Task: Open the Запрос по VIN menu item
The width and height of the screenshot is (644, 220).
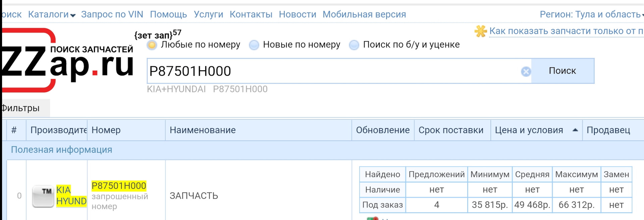Action: (112, 14)
